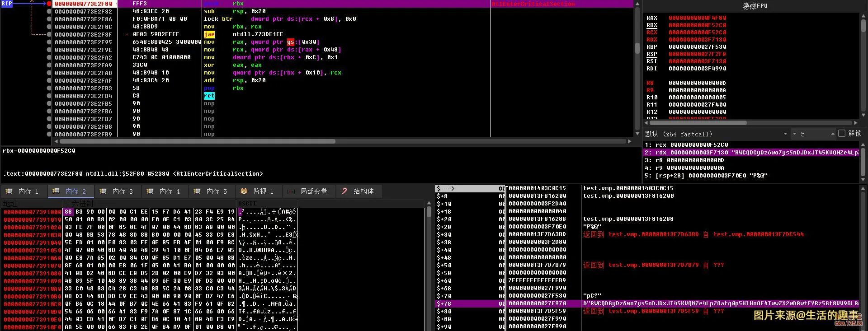The image size is (868, 331).
Task: Click the registers panel horizontal scrollbar
Action: click(x=698, y=123)
